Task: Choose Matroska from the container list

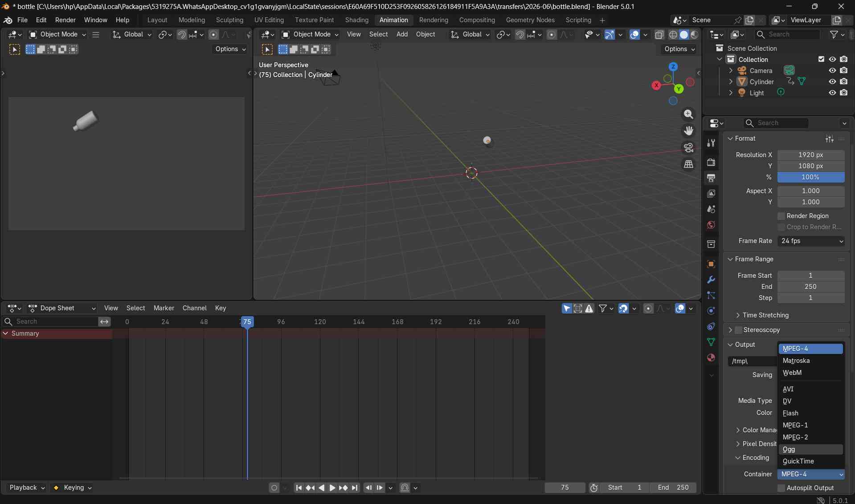Action: click(x=797, y=361)
